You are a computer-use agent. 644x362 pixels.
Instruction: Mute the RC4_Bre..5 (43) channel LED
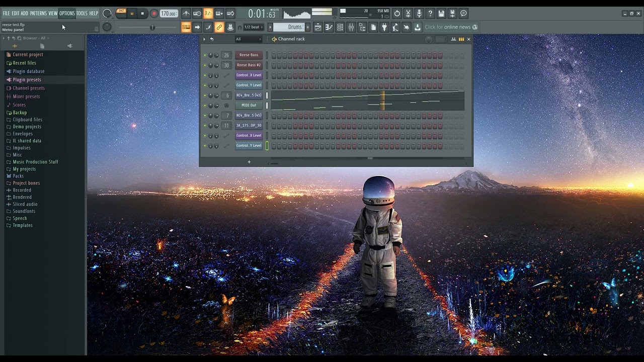point(205,96)
